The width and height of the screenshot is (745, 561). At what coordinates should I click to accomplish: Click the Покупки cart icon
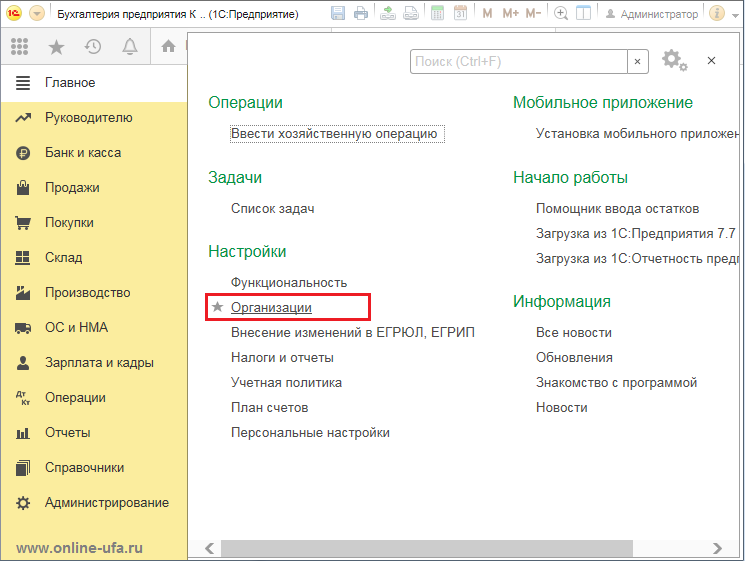(23, 223)
